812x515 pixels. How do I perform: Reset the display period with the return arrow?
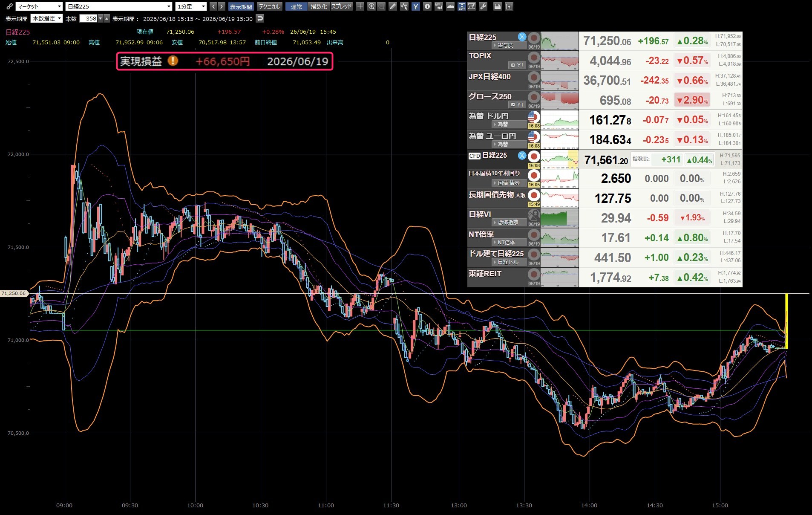point(260,18)
